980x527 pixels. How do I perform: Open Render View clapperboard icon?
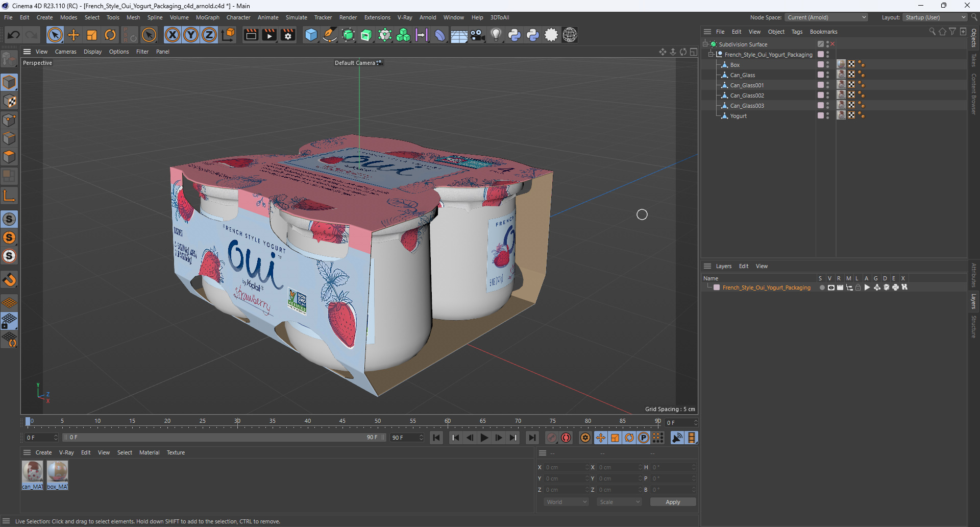coord(251,35)
